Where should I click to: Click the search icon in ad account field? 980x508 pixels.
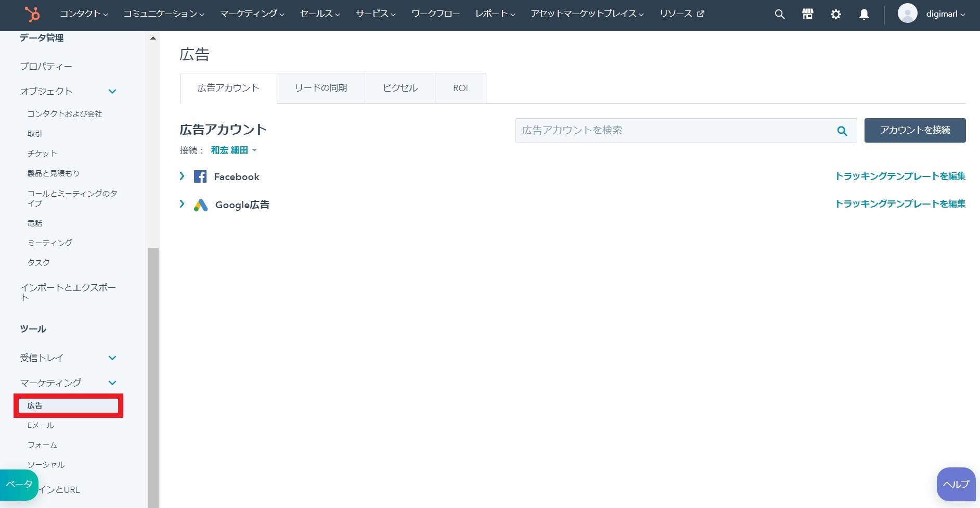tap(842, 131)
